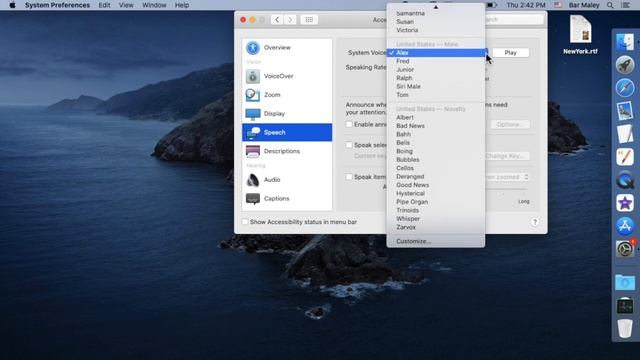Click System Preferences in the Dock
The height and width of the screenshot is (360, 640).
click(x=625, y=249)
